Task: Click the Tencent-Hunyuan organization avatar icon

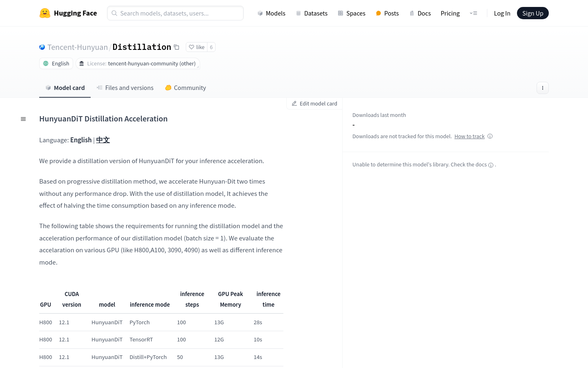Action: point(42,47)
